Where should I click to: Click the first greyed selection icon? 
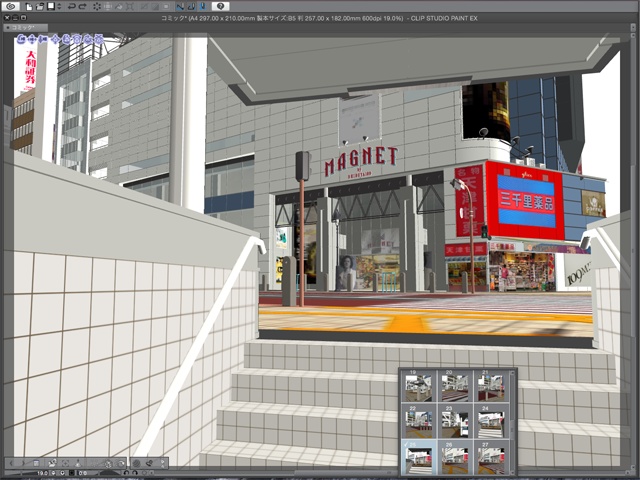144,7
